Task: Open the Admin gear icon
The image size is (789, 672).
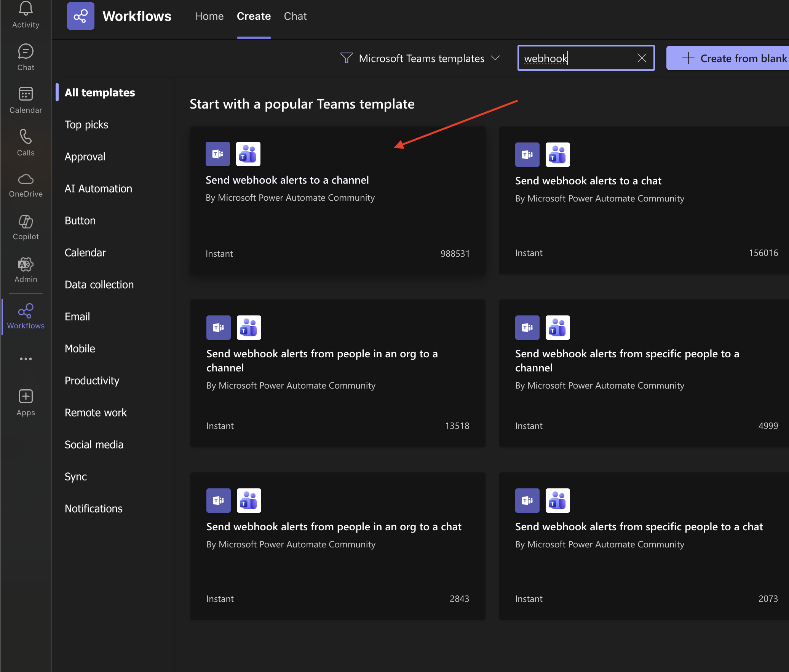Action: tap(26, 265)
